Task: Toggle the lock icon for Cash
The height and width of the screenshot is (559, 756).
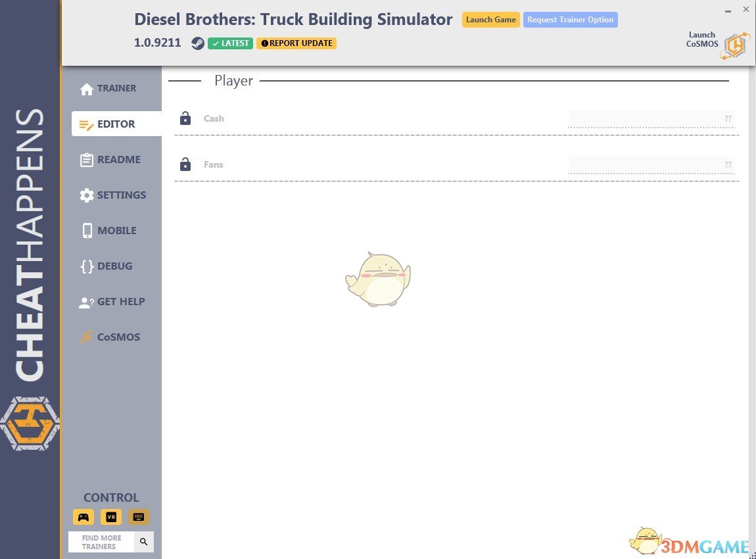Action: click(x=185, y=118)
